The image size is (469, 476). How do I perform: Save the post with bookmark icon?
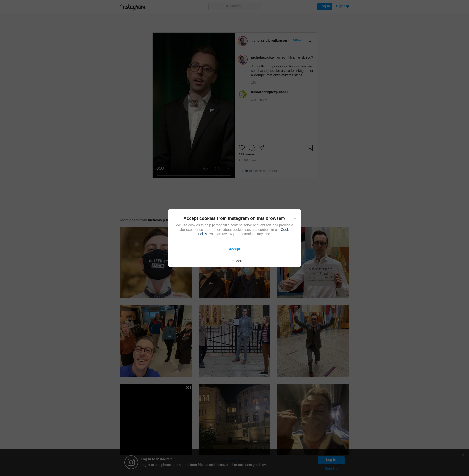(310, 148)
